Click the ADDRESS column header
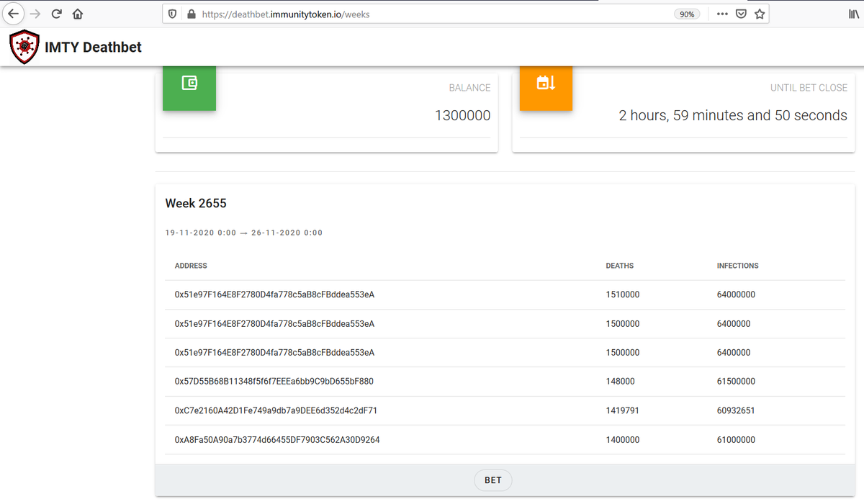The width and height of the screenshot is (864, 504). [x=191, y=266]
